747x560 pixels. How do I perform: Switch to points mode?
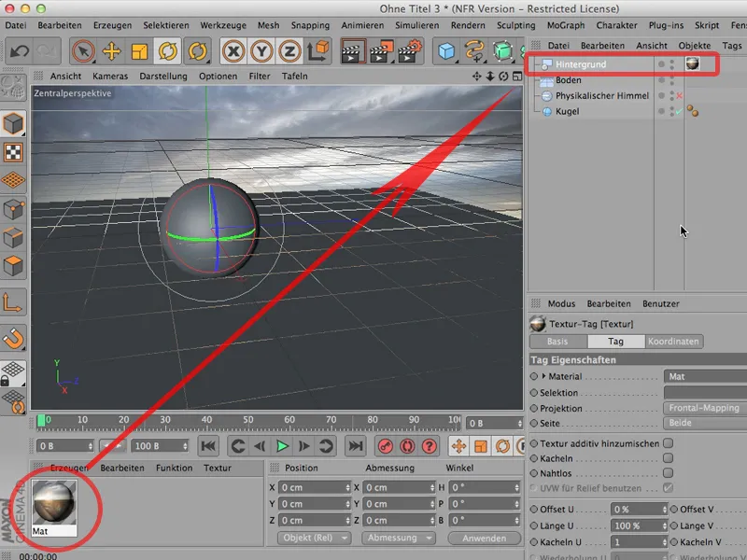[13, 209]
